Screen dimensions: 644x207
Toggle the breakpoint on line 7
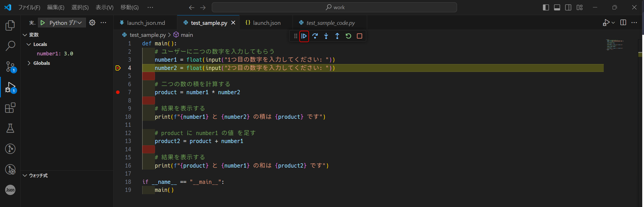(118, 92)
